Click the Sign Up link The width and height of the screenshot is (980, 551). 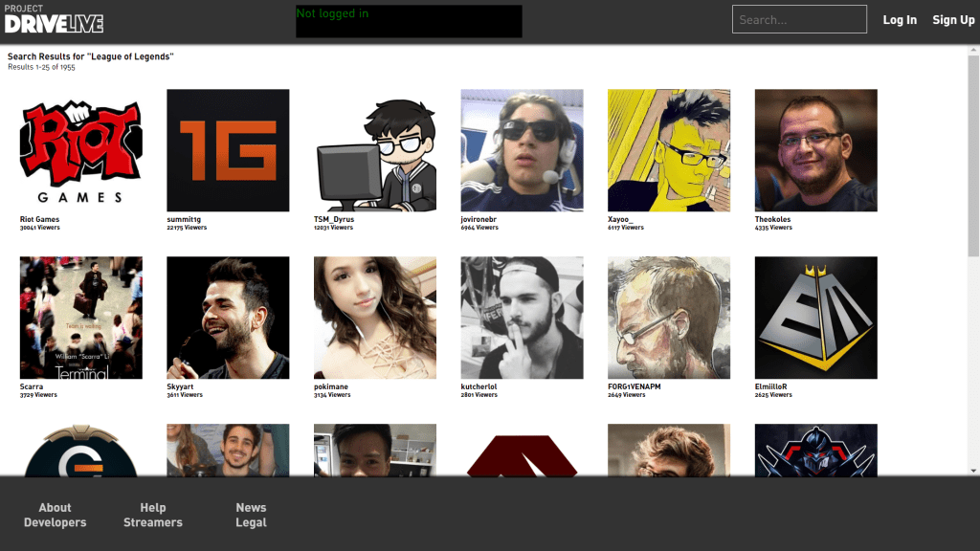pyautogui.click(x=953, y=20)
